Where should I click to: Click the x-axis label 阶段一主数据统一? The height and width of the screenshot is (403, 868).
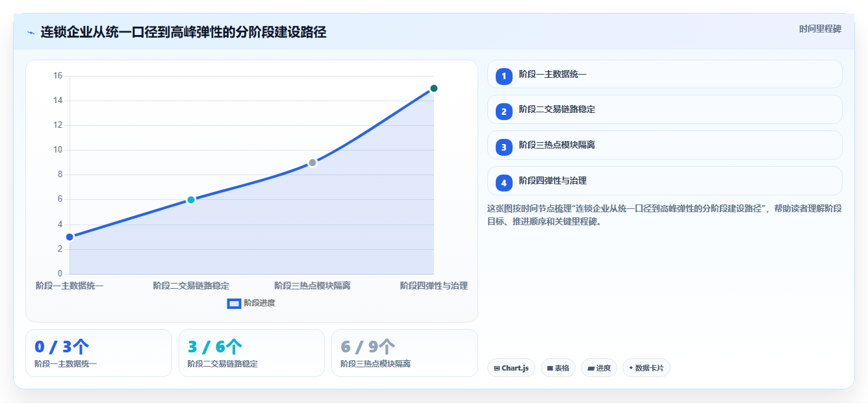70,286
